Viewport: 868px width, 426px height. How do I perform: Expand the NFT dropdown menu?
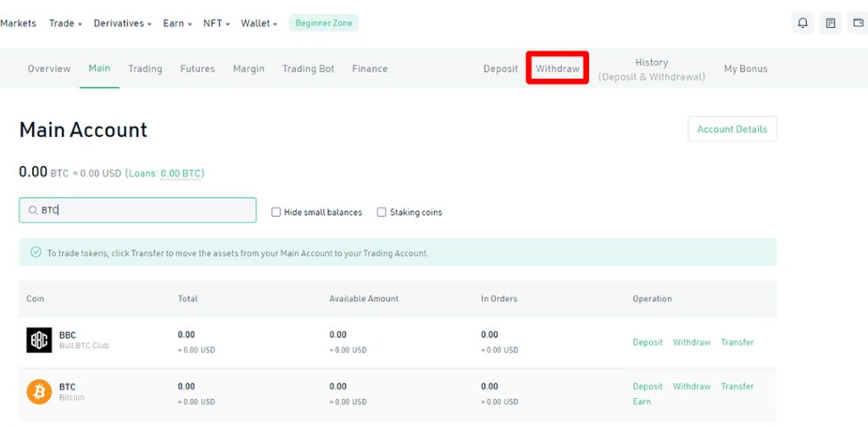[x=216, y=23]
